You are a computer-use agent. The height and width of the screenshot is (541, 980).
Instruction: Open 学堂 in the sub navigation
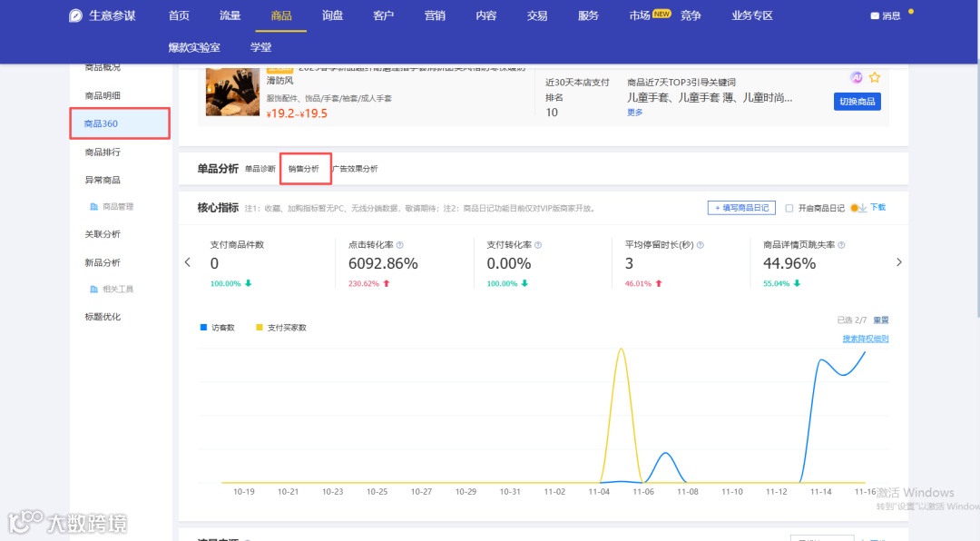click(x=260, y=47)
